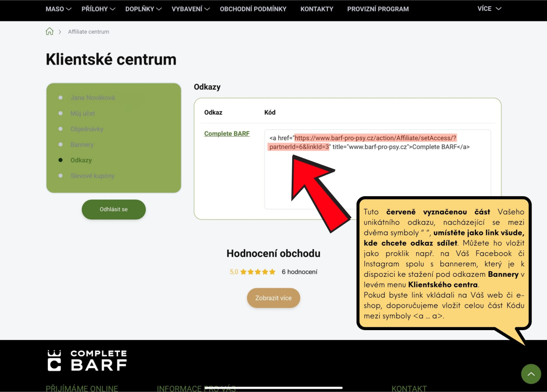This screenshot has height=392, width=547.
Task: Click the 6 hodnocení text
Action: [299, 272]
